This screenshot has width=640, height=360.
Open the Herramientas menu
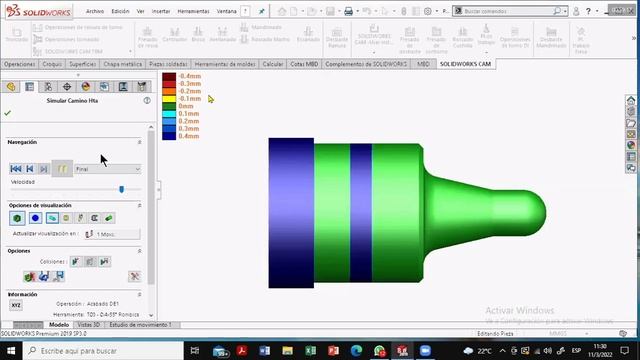tap(193, 11)
